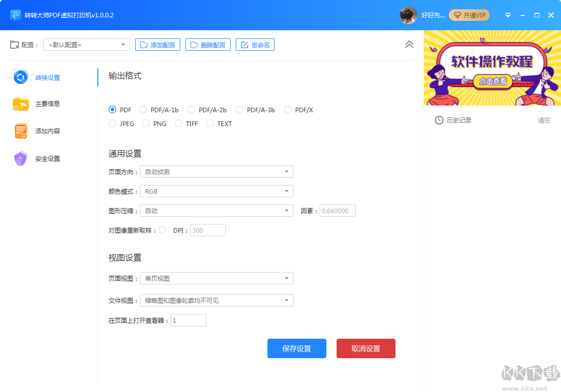Click 清空 to clear history records
Screen dimensions: 561x392
[x=544, y=120]
